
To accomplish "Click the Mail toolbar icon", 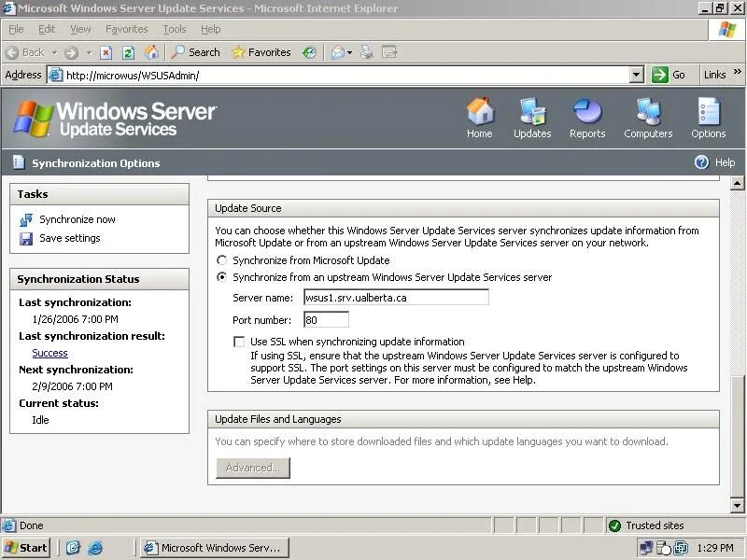I will pos(337,52).
